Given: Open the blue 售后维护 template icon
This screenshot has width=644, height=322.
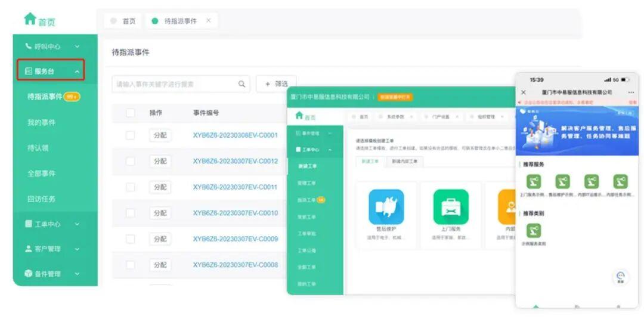Looking at the screenshot, I should click(386, 207).
